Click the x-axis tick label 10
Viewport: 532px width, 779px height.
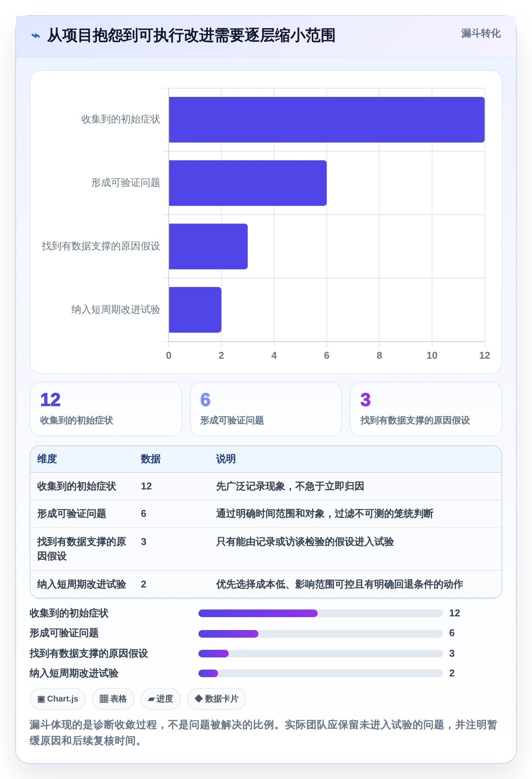432,356
